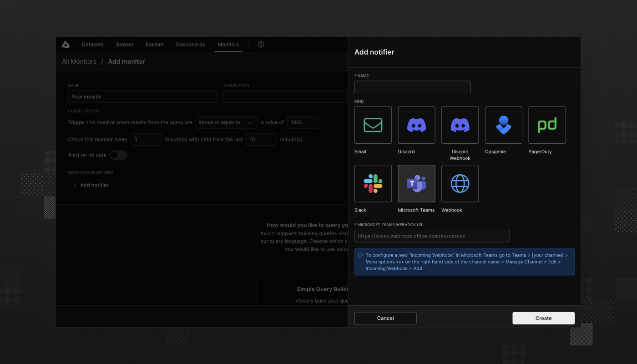Screen dimensions: 637x364
Task: Pick the generic Webhook globe tile
Action: coord(460,183)
